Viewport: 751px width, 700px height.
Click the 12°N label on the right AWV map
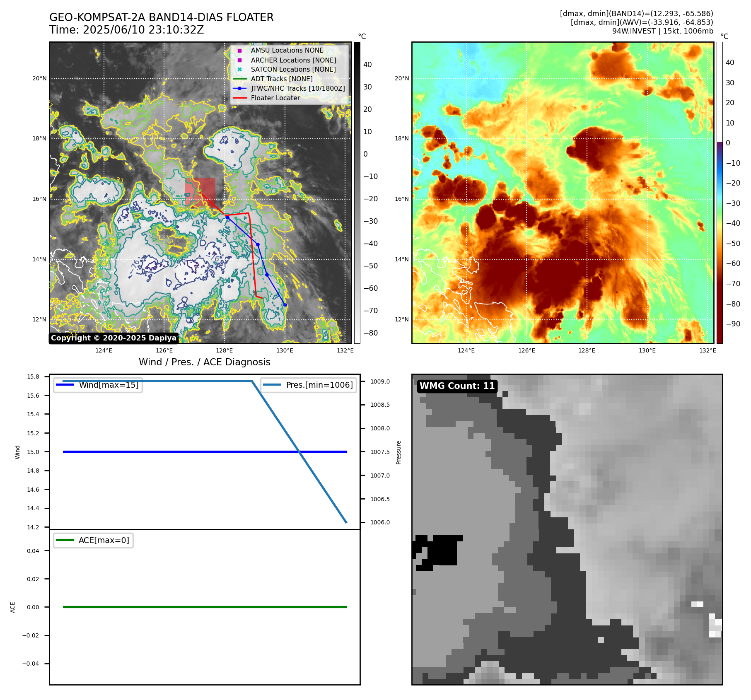coord(402,319)
